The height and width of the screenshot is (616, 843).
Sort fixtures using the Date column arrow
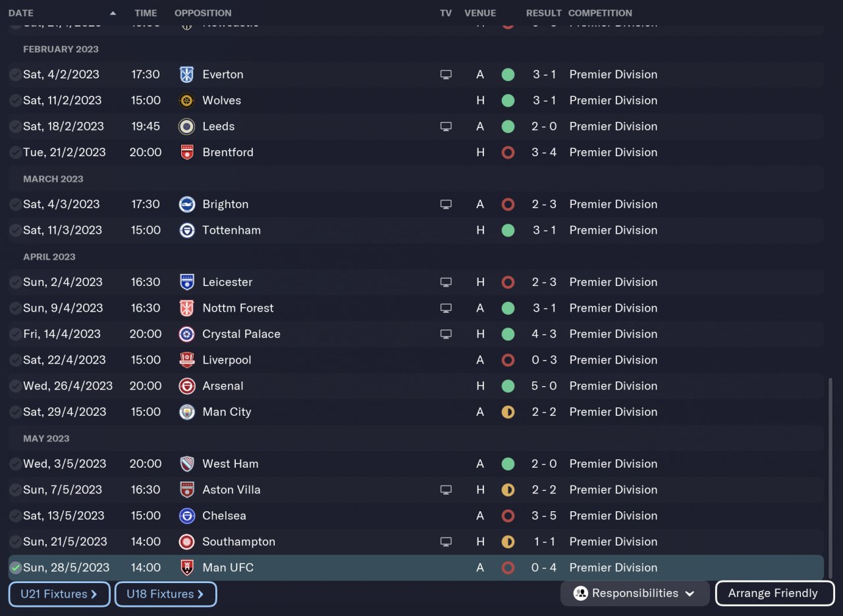(113, 13)
